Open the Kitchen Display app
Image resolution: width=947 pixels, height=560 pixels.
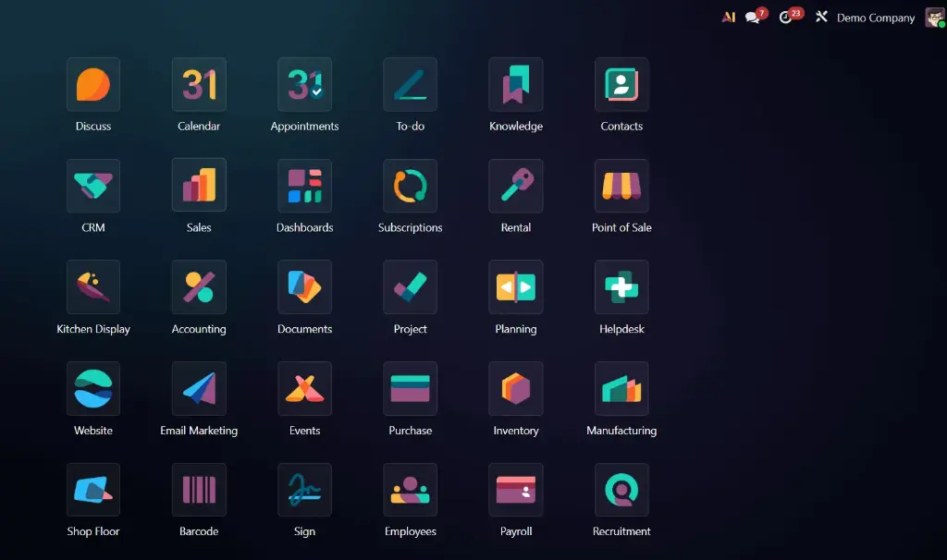click(93, 287)
